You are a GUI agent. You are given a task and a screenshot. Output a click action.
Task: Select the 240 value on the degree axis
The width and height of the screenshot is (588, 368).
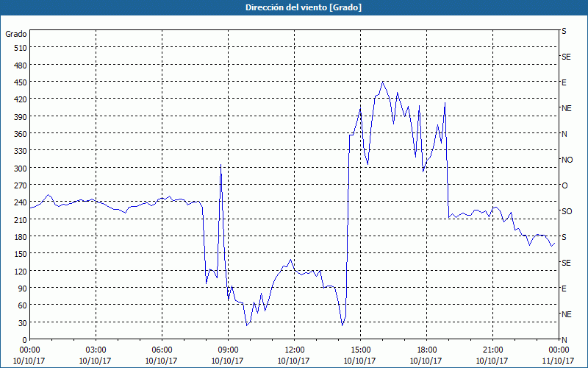pyautogui.click(x=21, y=203)
